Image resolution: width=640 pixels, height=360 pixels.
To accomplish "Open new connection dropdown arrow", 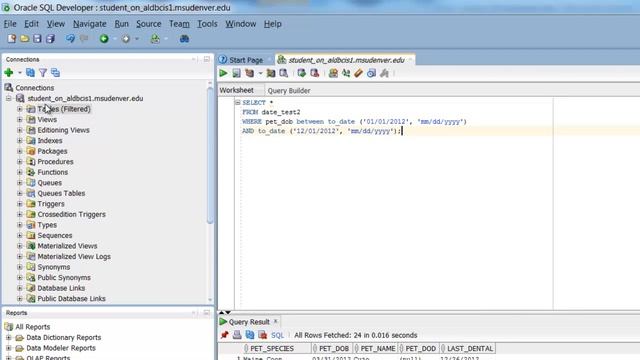I will tap(19, 73).
